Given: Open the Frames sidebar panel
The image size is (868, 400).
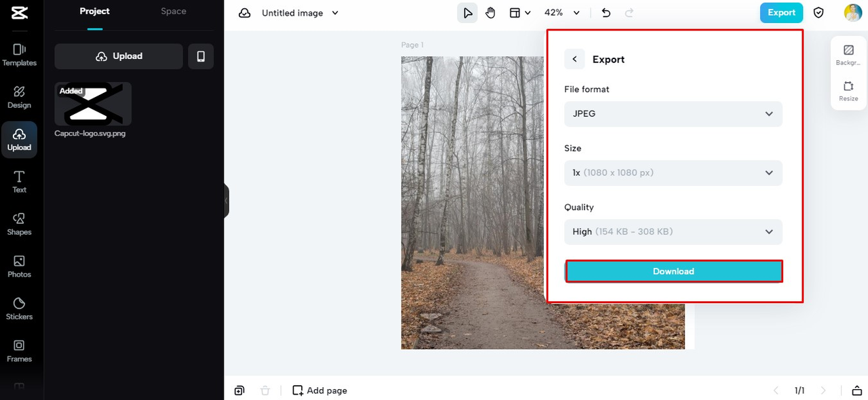Looking at the screenshot, I should (x=19, y=351).
